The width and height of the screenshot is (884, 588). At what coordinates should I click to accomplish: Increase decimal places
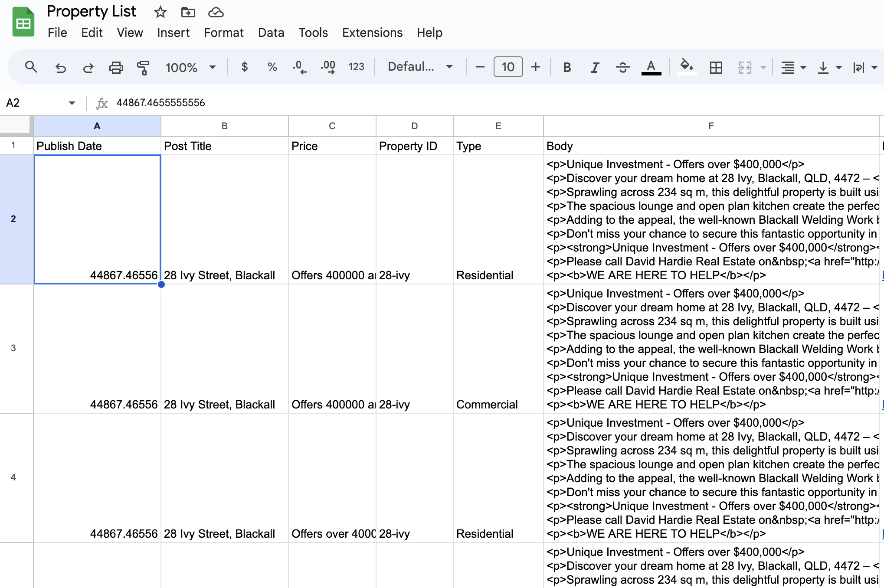(x=328, y=67)
